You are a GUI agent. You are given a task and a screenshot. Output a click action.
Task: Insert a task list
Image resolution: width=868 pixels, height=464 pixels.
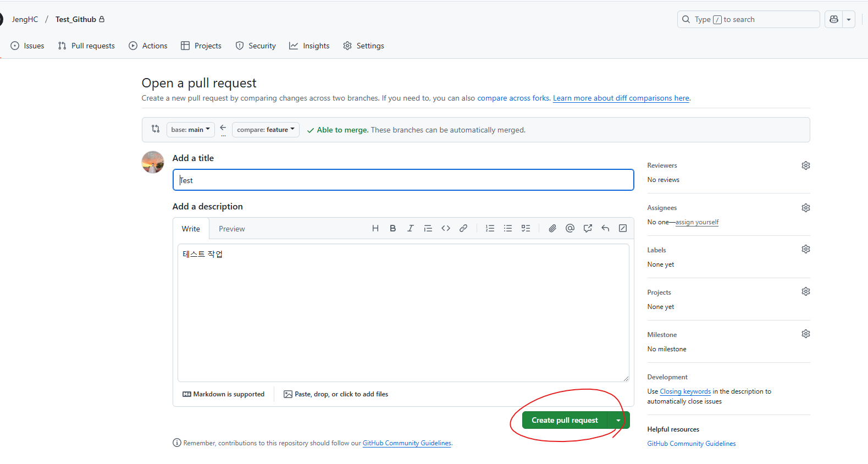click(x=526, y=229)
